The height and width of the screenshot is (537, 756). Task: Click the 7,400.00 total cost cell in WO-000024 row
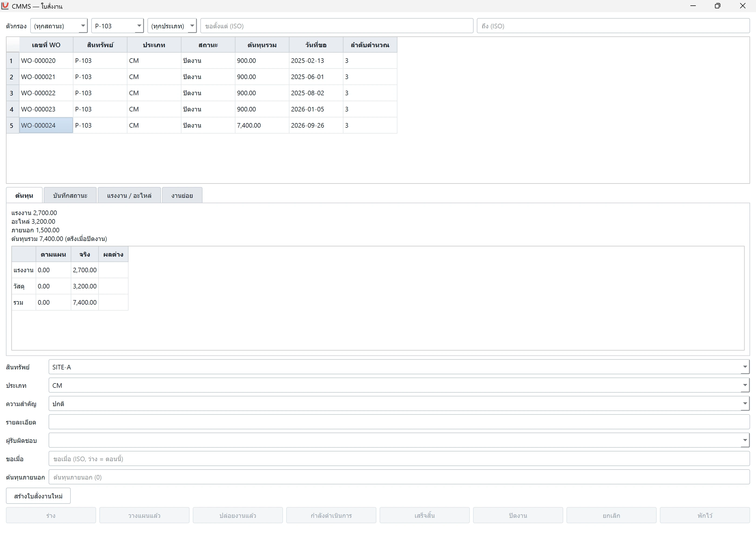262,125
